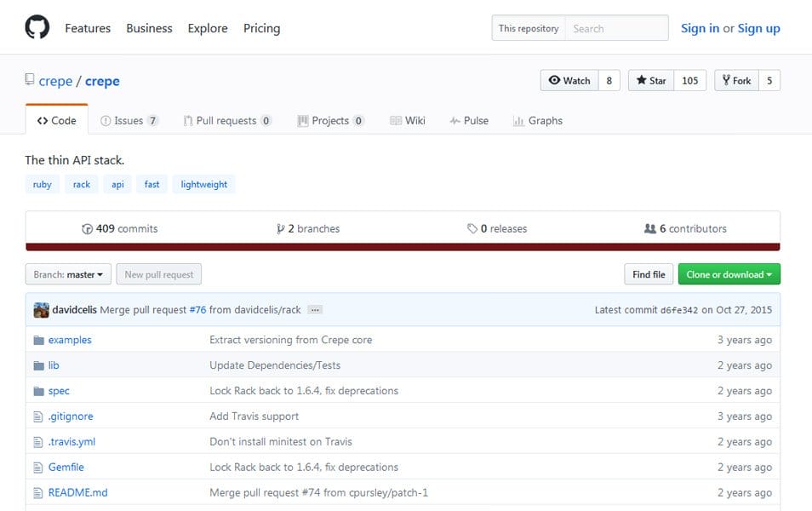812x511 pixels.
Task: Click the dark red language bar
Action: 403,247
